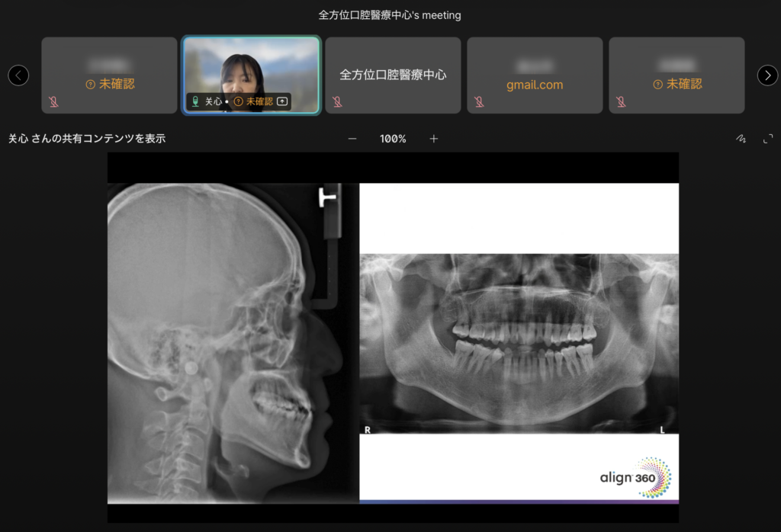Click the lateral skull X-ray image
781x532 pixels.
pos(233,343)
